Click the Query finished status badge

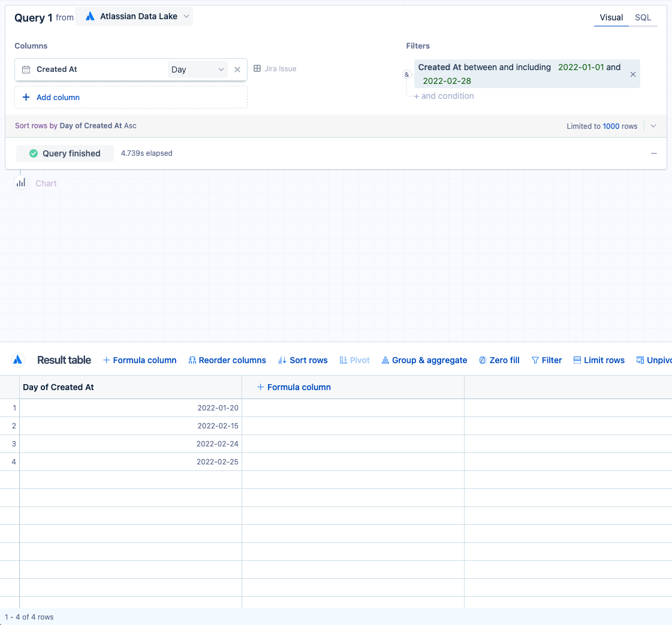[65, 153]
